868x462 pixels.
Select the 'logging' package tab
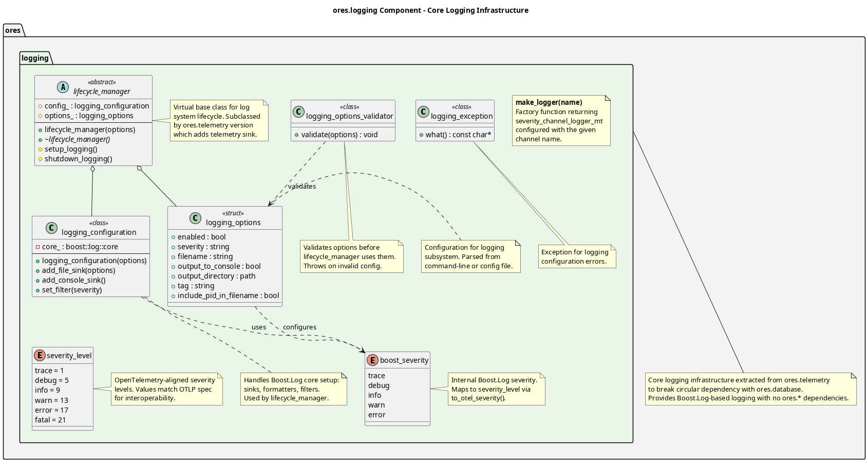pyautogui.click(x=35, y=58)
